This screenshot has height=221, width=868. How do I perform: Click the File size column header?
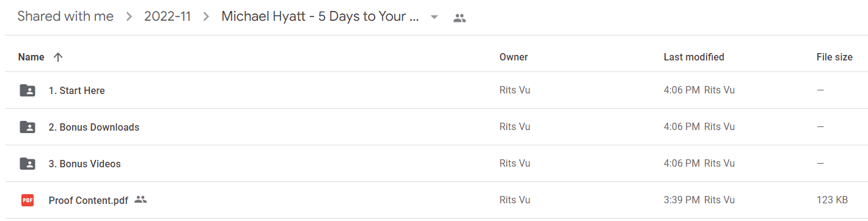click(834, 57)
